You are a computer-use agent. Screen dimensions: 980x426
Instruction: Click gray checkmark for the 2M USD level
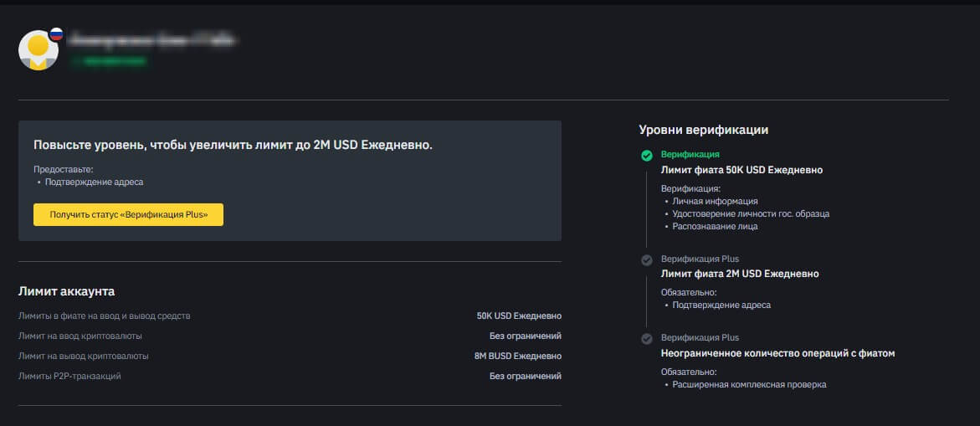click(647, 260)
